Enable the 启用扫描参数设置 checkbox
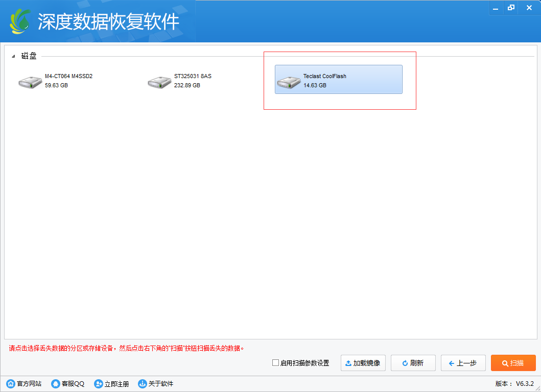This screenshot has height=392, width=541. 275,363
